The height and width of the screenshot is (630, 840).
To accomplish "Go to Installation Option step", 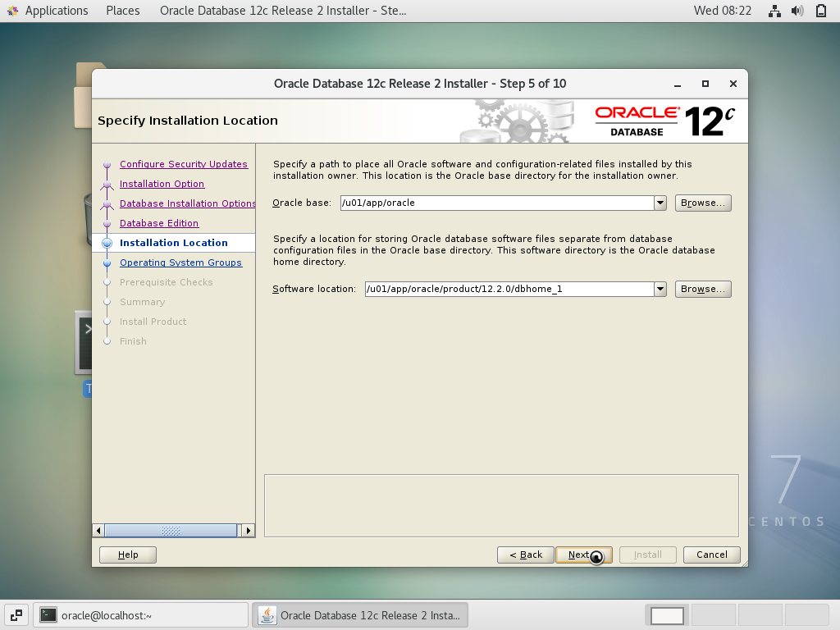I will pos(162,184).
